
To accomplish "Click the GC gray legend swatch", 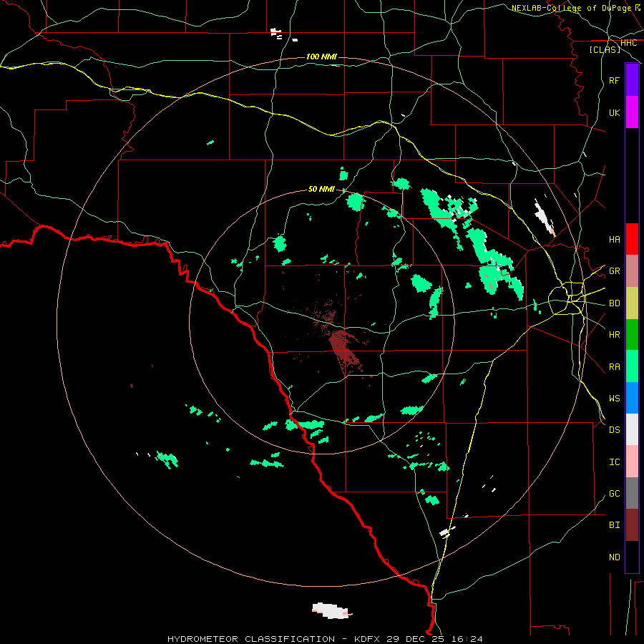I will pos(632,493).
